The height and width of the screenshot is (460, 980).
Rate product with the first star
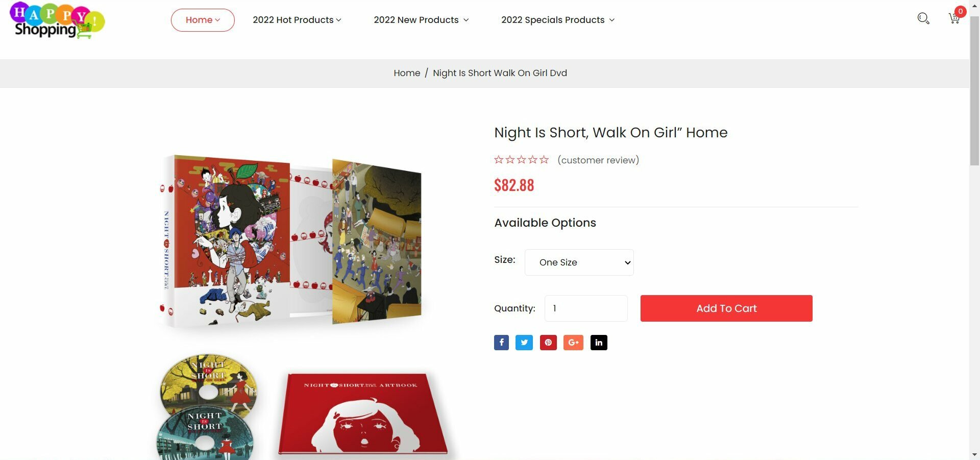(x=499, y=160)
